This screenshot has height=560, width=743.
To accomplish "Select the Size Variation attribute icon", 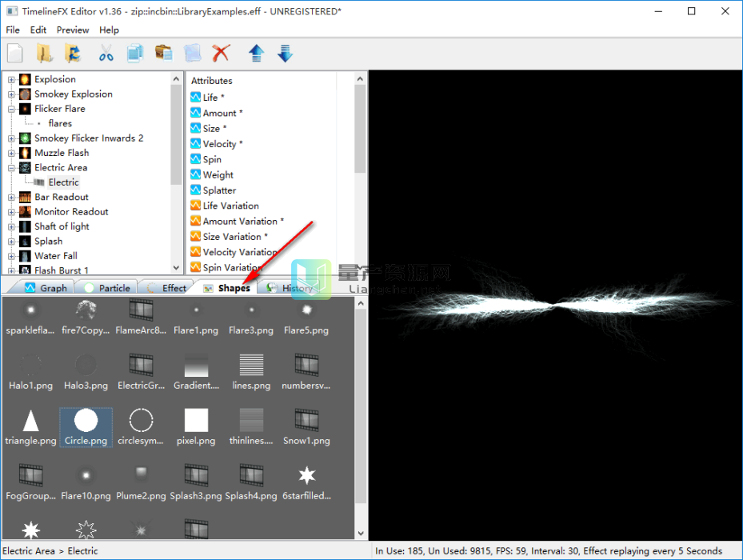I will point(196,236).
